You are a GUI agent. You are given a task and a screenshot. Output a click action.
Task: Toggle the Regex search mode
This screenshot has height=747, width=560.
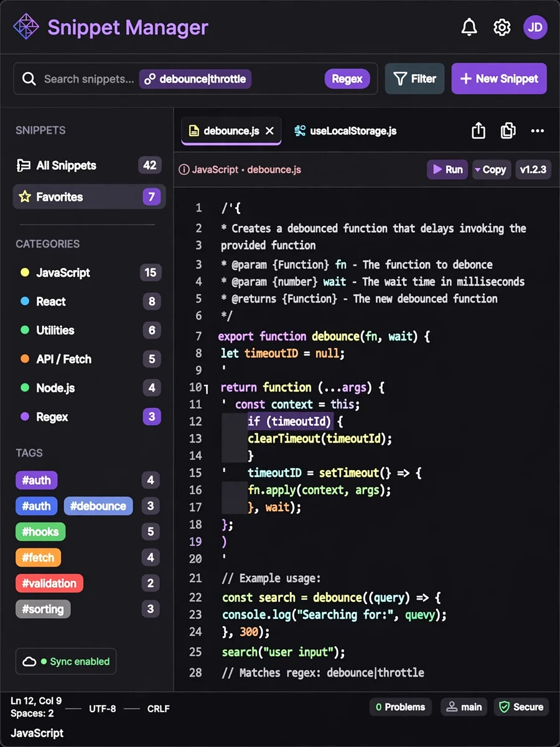point(347,79)
